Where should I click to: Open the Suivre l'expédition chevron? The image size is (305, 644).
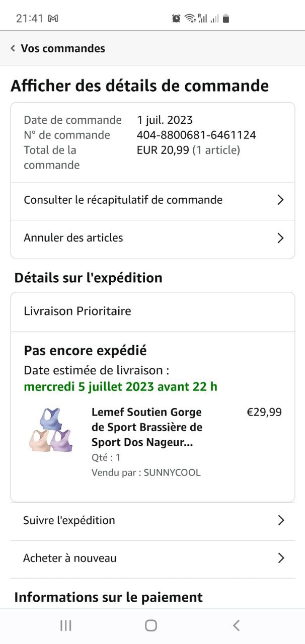[x=281, y=520]
